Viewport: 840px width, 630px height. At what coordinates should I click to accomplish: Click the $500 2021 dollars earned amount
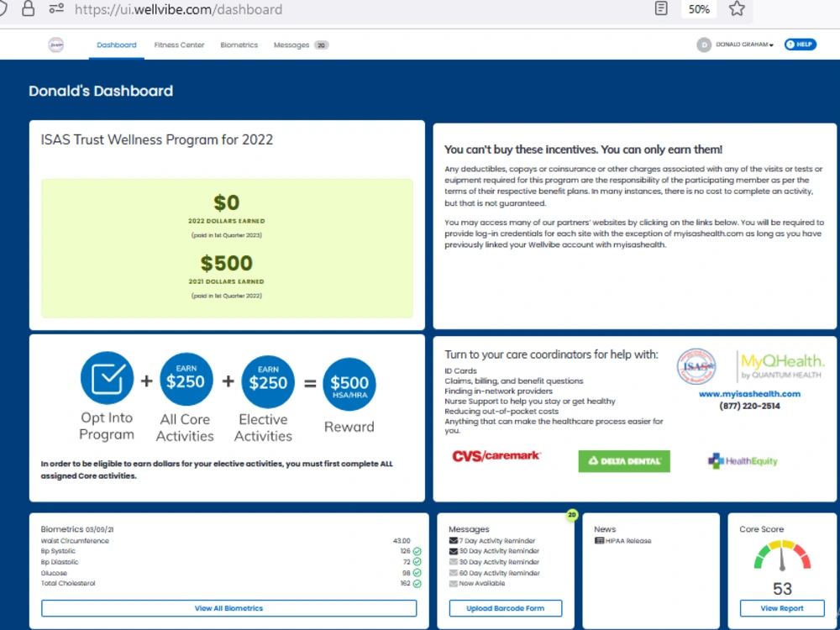227,263
